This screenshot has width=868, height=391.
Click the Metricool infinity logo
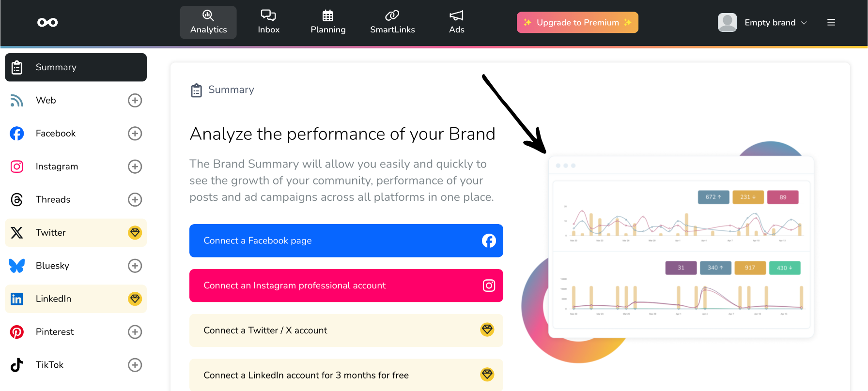47,22
